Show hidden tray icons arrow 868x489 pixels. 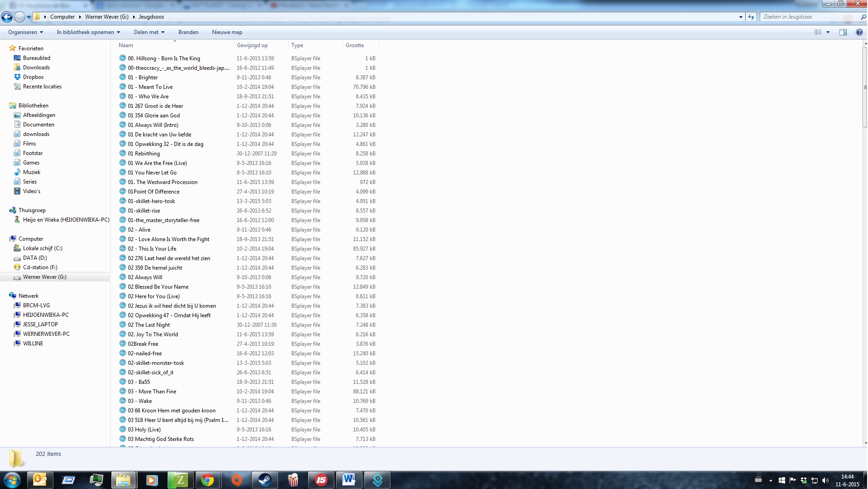771,480
